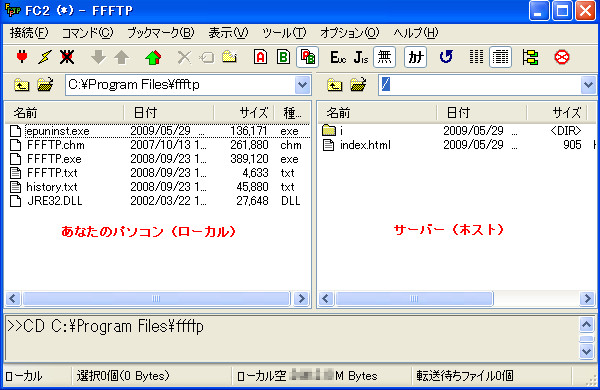600x390 pixels.
Task: Open the オプション(O) menu
Action: (350, 33)
